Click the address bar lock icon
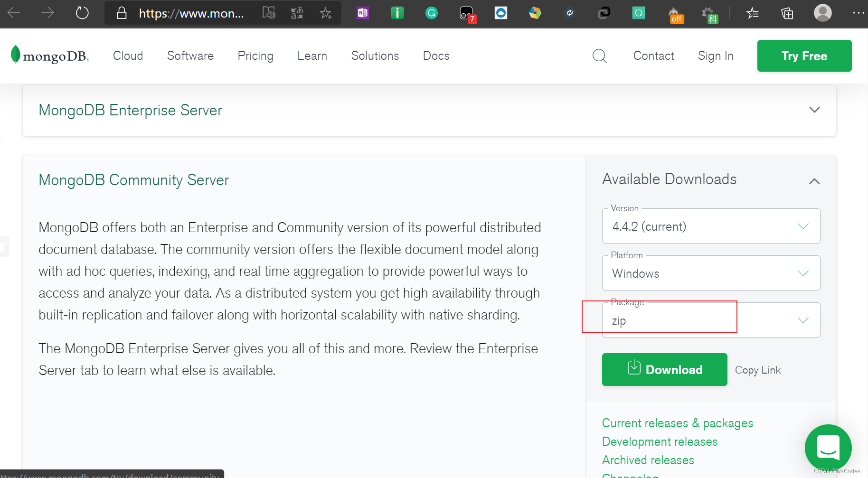The image size is (868, 478). pos(122,13)
